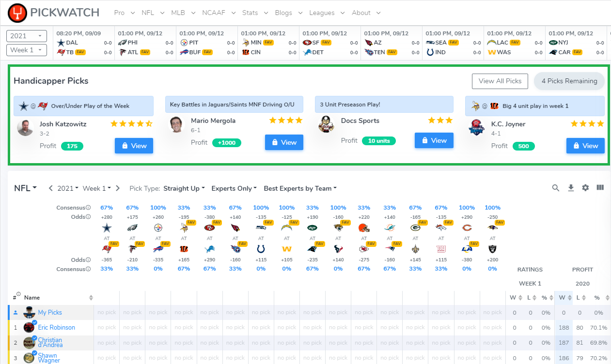611x364 pixels.
Task: Open Josh Katzowitz avatar
Action: pos(25,127)
